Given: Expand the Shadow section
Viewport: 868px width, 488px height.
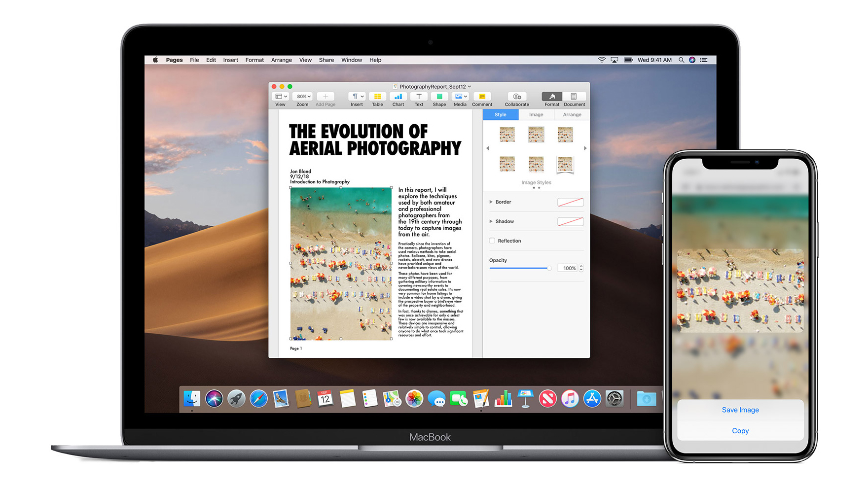Looking at the screenshot, I should pyautogui.click(x=491, y=221).
